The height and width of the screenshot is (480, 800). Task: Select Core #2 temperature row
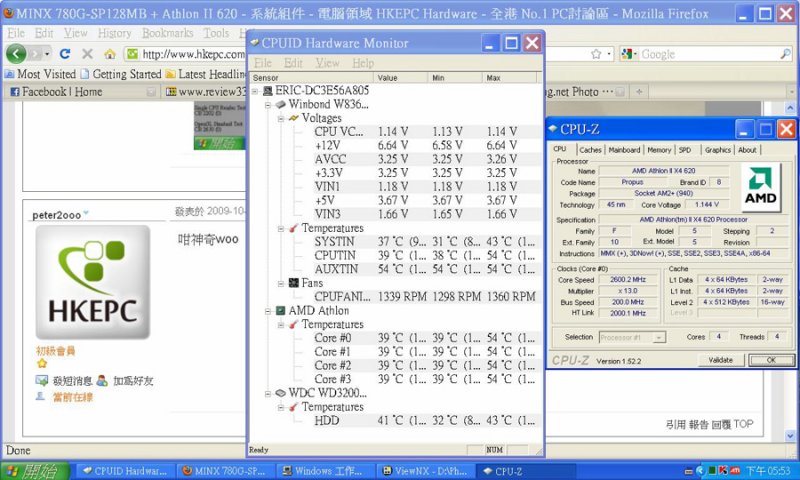pyautogui.click(x=425, y=366)
